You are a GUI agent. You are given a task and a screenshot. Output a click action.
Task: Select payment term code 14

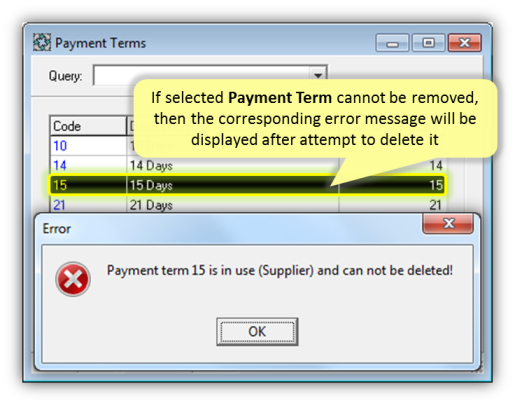pos(60,165)
